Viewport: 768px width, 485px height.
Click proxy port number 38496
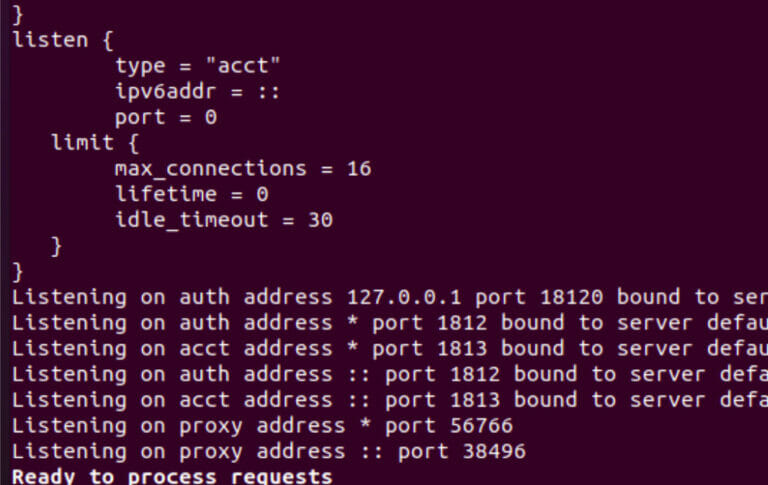pos(494,452)
